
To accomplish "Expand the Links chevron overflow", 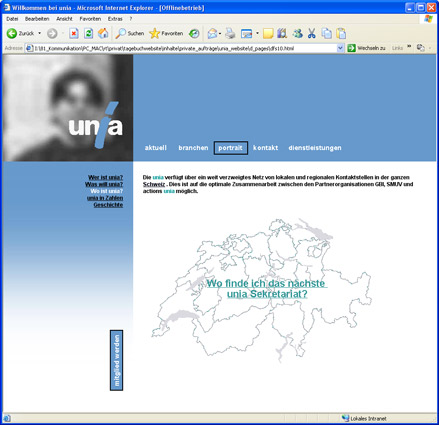I will coord(409,47).
